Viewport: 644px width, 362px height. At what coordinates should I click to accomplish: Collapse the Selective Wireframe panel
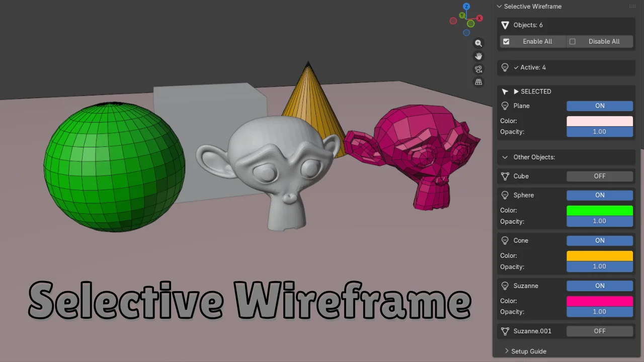tap(499, 7)
